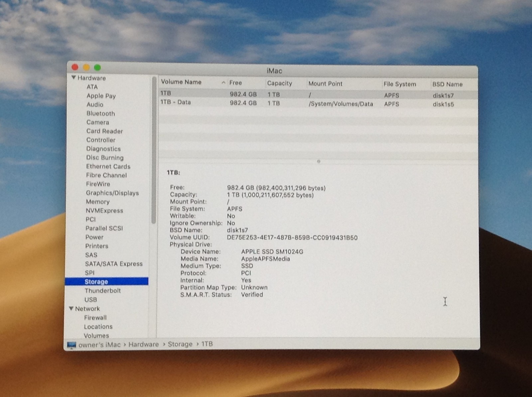Select Fibre Channel in the sidebar
Image resolution: width=532 pixels, height=397 pixels.
pos(106,175)
